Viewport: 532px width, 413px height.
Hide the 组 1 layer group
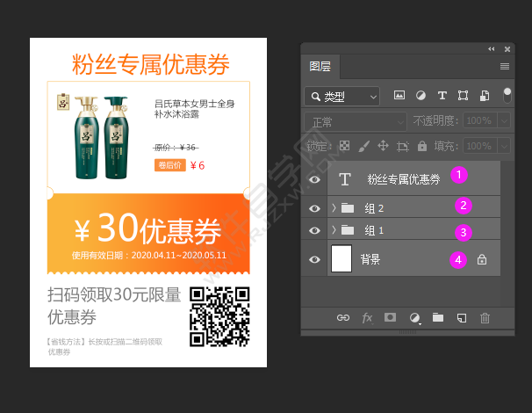pos(314,230)
